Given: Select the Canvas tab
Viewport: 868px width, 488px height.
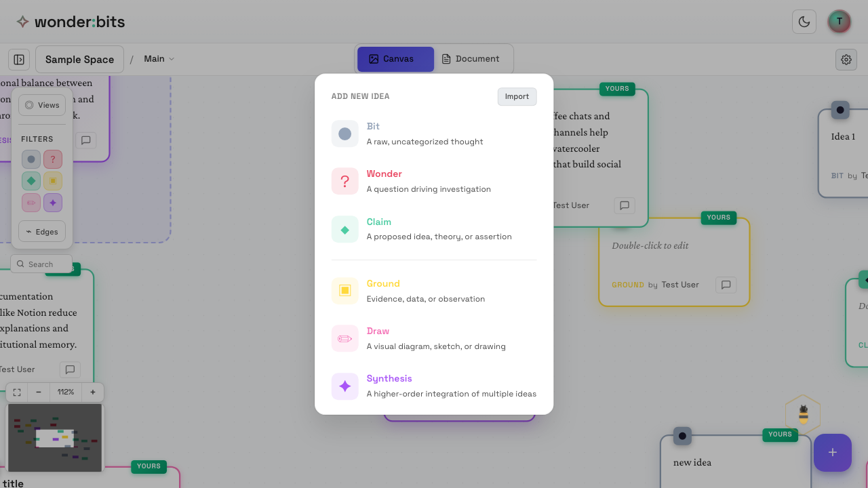Looking at the screenshot, I should [x=395, y=59].
